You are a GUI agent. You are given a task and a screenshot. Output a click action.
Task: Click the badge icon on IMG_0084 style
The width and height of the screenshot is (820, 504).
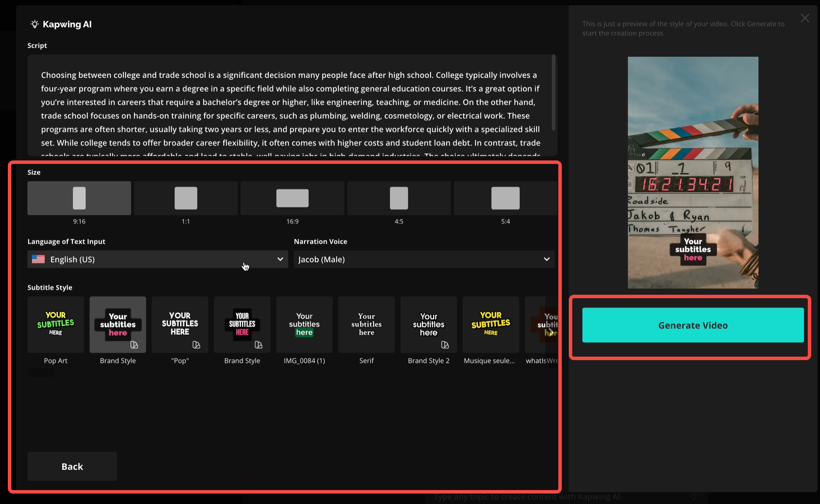321,344
